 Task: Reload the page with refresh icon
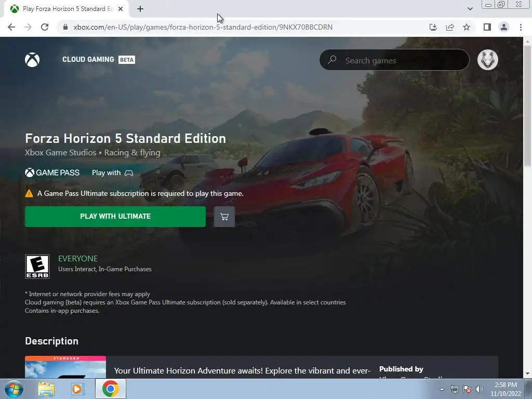(45, 27)
